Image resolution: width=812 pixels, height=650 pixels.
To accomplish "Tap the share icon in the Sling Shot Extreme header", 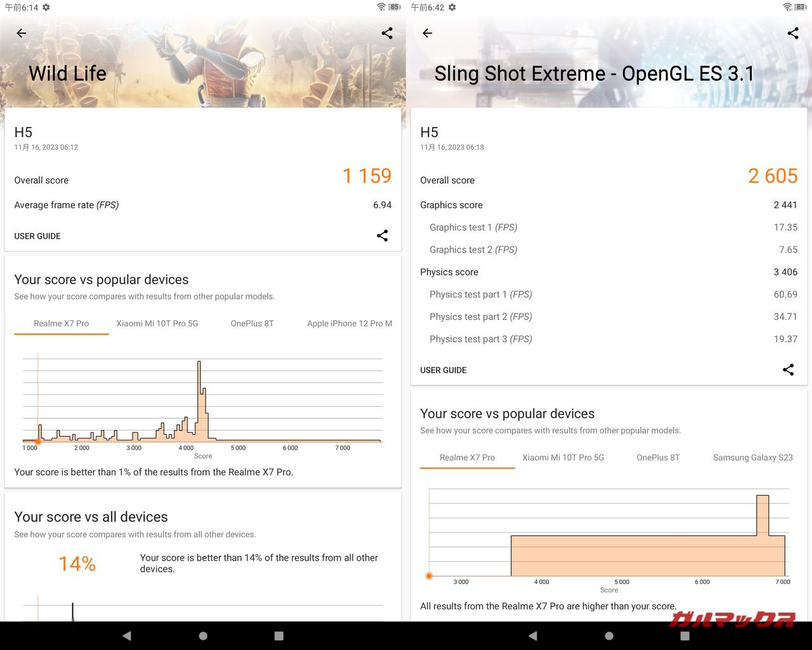I will point(793,33).
